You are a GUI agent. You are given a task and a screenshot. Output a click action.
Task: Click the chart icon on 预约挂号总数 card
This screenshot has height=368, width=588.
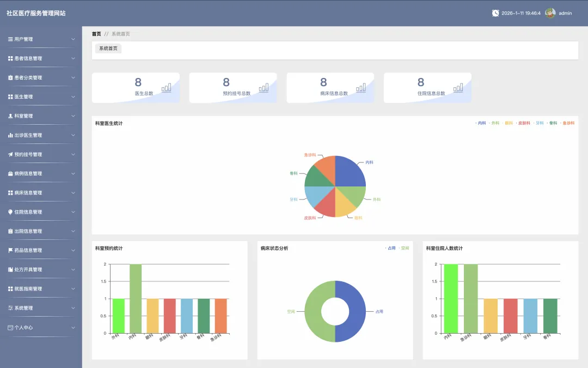point(264,88)
